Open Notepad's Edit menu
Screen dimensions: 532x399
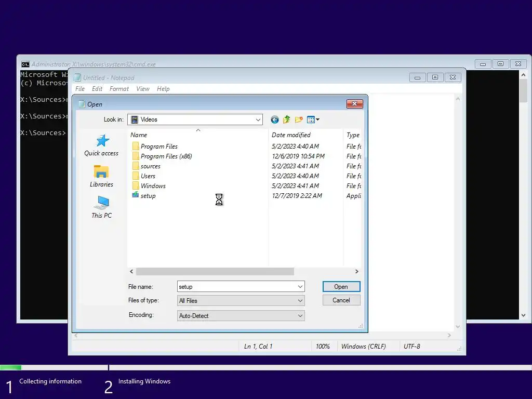[x=97, y=88]
